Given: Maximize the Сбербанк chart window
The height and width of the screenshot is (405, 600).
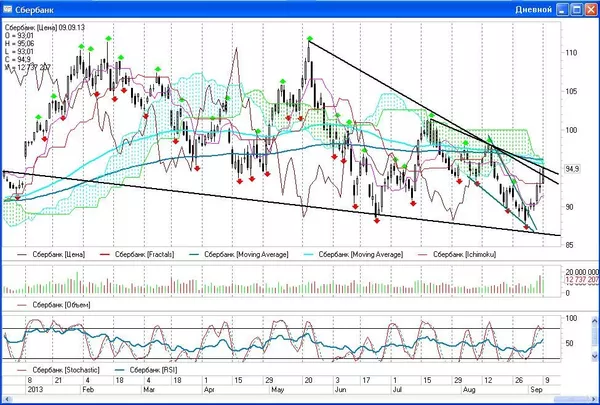Looking at the screenshot, I should [577, 10].
